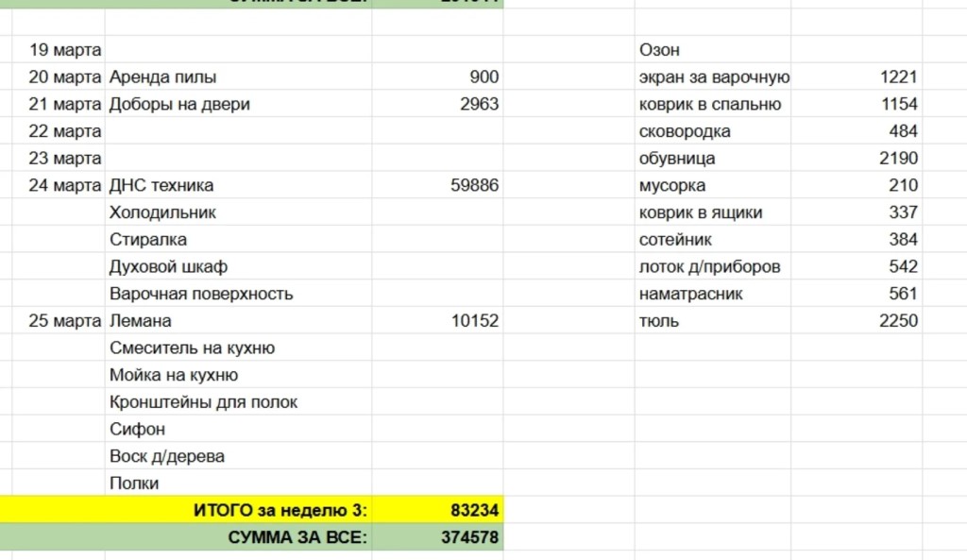Select the 'обувница' cell
The height and width of the screenshot is (560, 967).
(677, 159)
